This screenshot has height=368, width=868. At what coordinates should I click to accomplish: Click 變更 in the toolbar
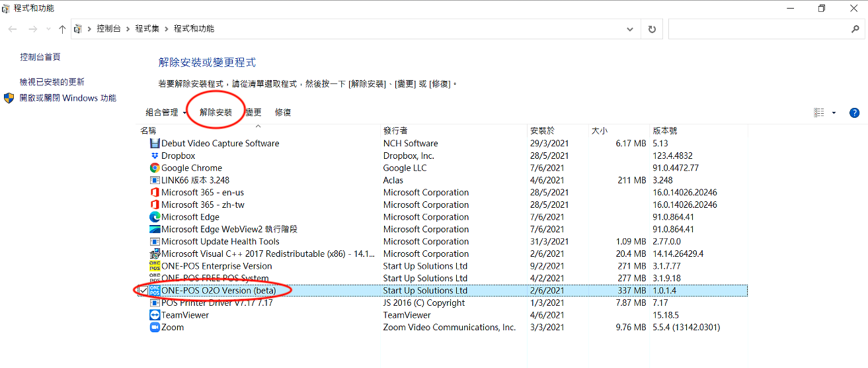pyautogui.click(x=254, y=113)
